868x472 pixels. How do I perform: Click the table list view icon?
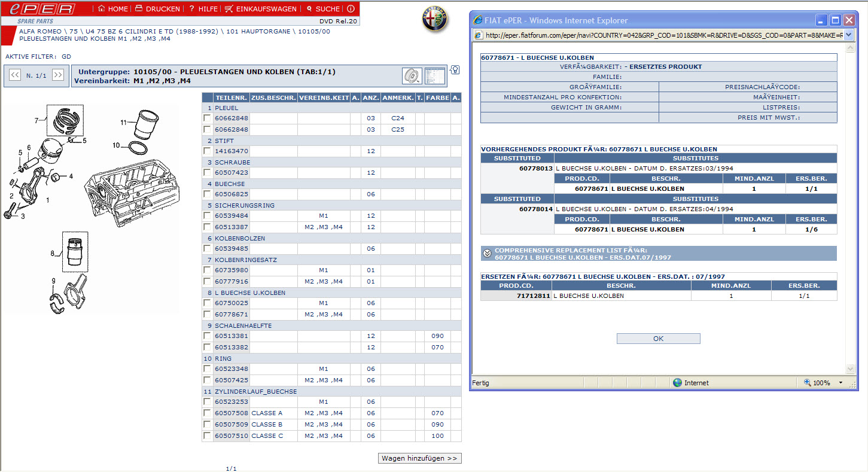(x=435, y=76)
